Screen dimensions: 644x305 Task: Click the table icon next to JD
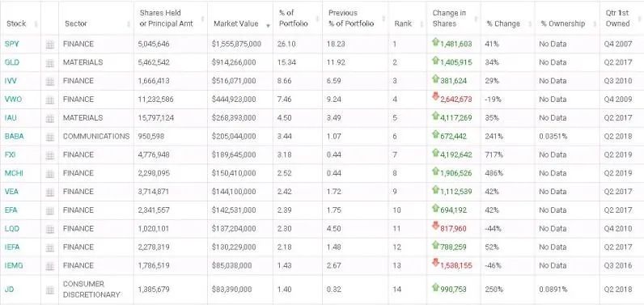click(x=49, y=290)
